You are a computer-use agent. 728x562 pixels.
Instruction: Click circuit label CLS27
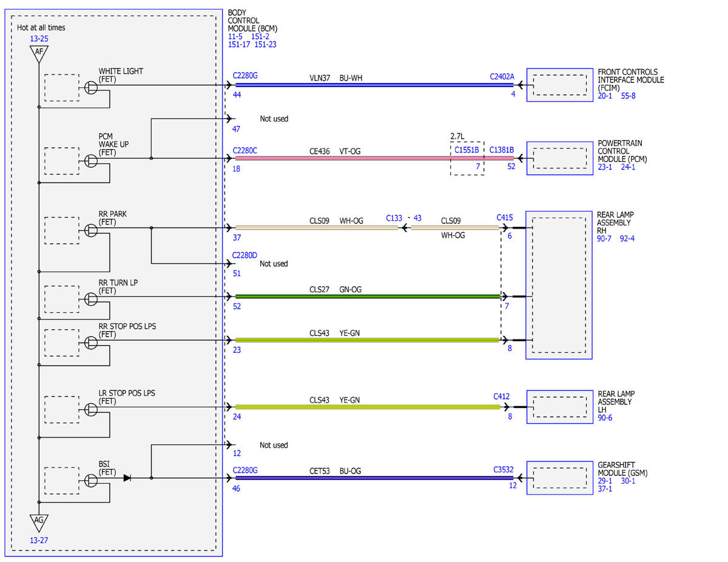(320, 290)
